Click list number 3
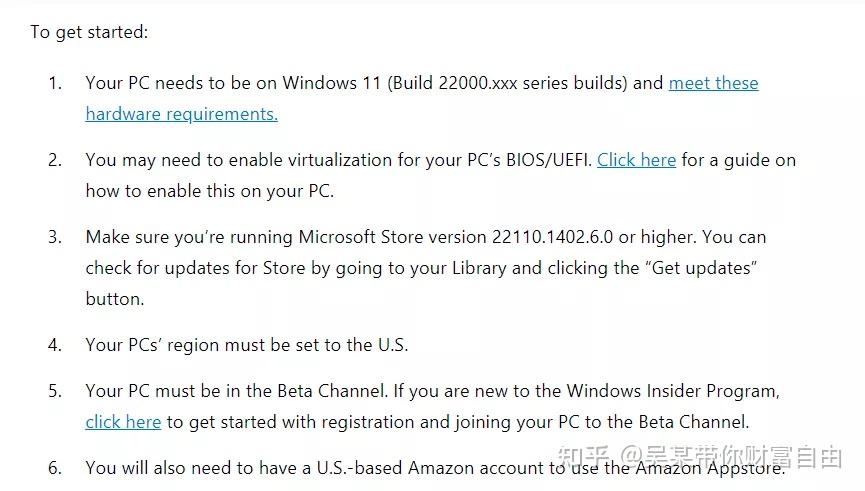 click(x=54, y=237)
